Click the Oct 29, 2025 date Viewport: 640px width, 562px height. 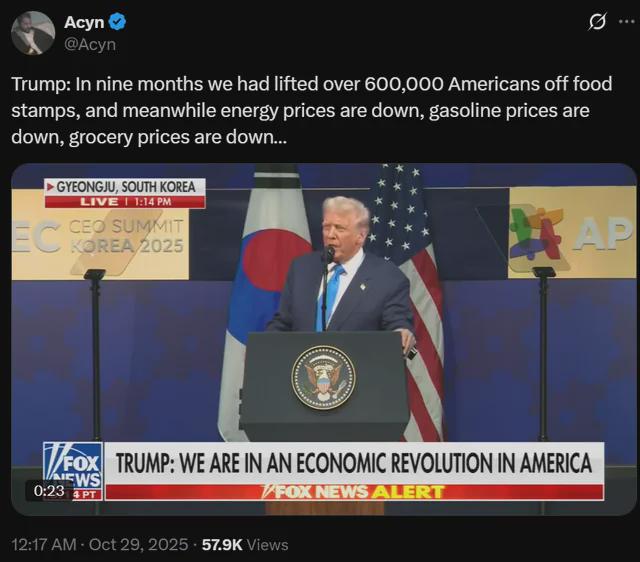(138, 544)
